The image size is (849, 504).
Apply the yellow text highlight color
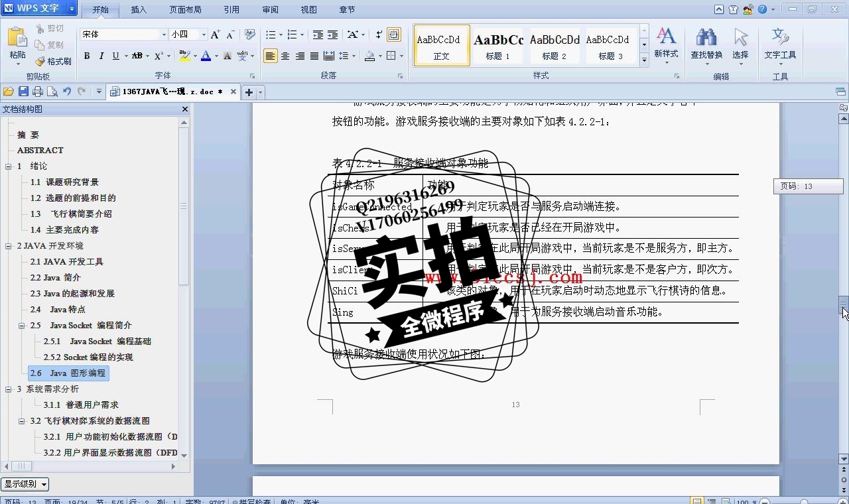(184, 56)
